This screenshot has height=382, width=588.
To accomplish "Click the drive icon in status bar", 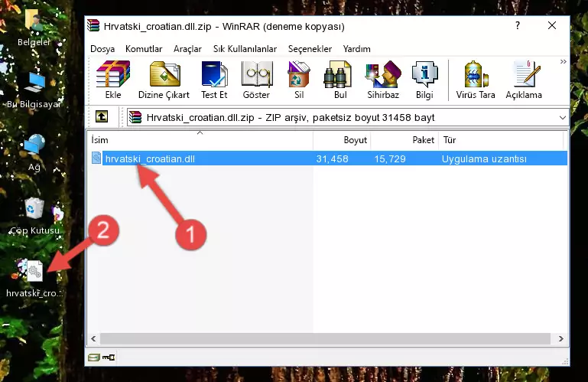I will point(94,358).
